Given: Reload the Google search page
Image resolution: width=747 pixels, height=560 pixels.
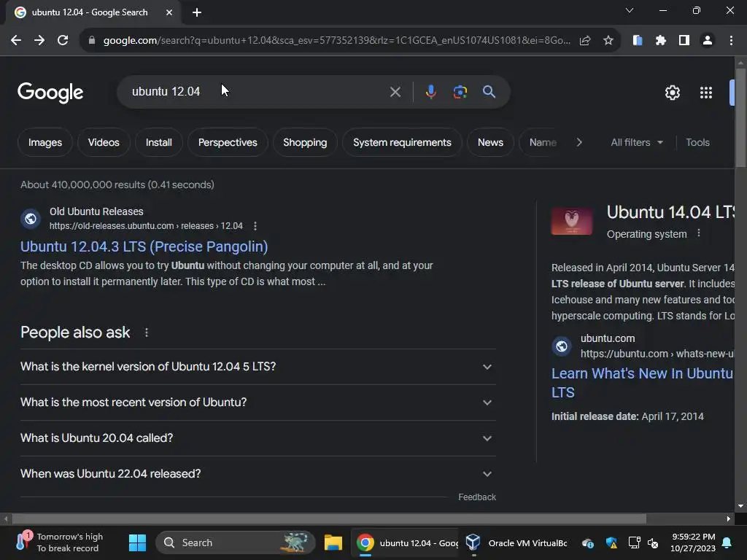Looking at the screenshot, I should (x=63, y=41).
